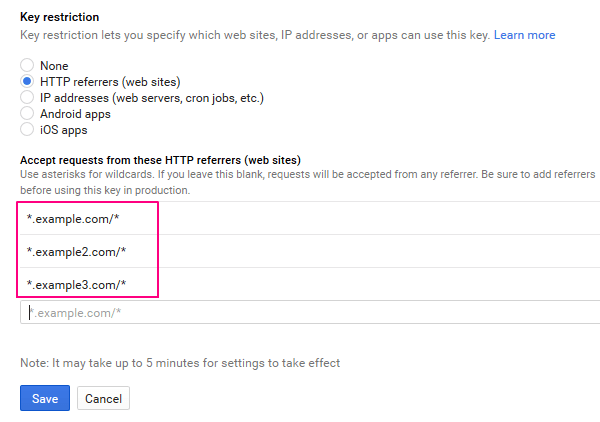The image size is (600, 422).
Task: Click the key restriction description sentence
Action: pos(255,35)
